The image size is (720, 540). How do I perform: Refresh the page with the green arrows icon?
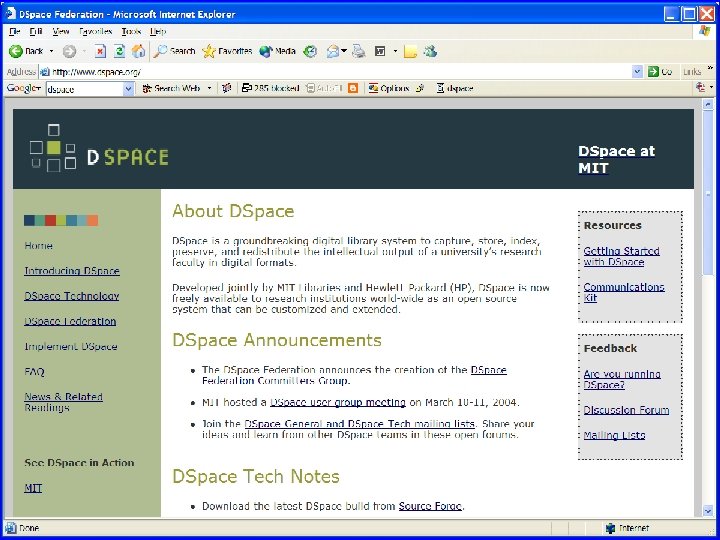tap(119, 51)
